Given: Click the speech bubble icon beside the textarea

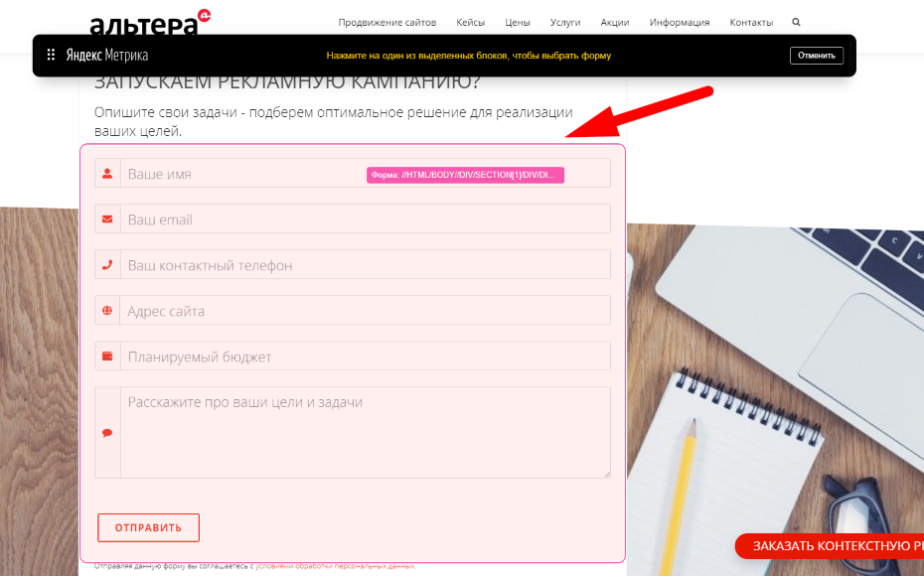Looking at the screenshot, I should (x=107, y=433).
